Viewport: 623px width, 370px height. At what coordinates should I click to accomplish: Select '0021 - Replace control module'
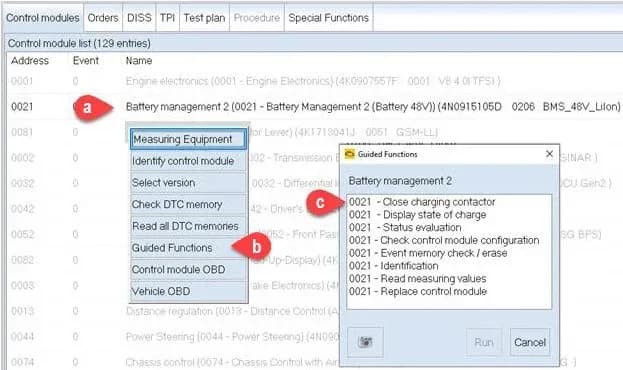418,291
